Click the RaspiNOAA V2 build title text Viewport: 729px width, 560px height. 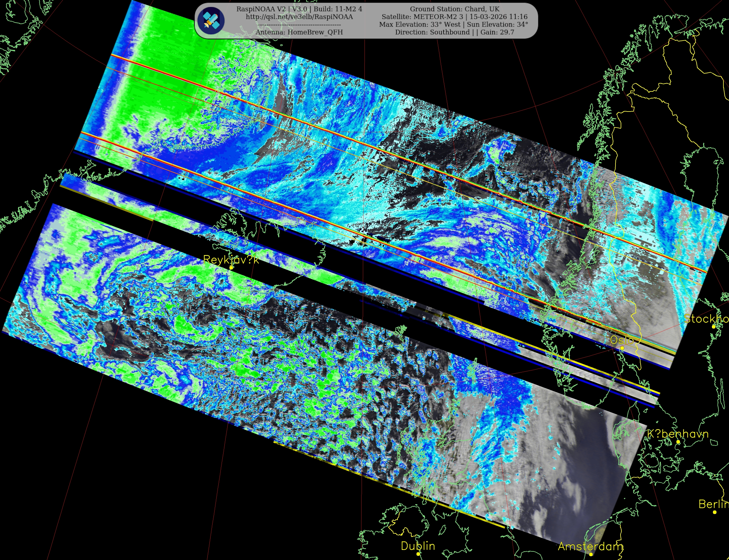[x=299, y=9]
